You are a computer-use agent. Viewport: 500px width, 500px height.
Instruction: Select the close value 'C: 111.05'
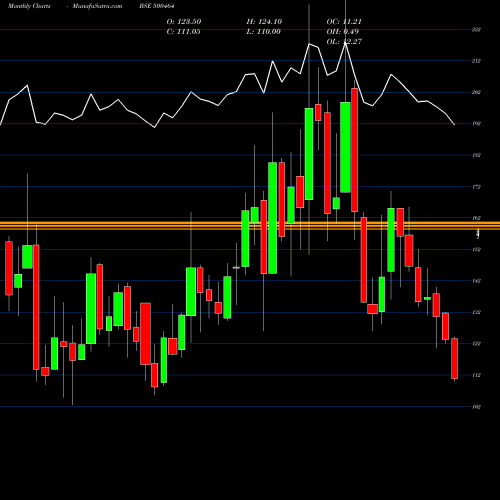coord(183,32)
